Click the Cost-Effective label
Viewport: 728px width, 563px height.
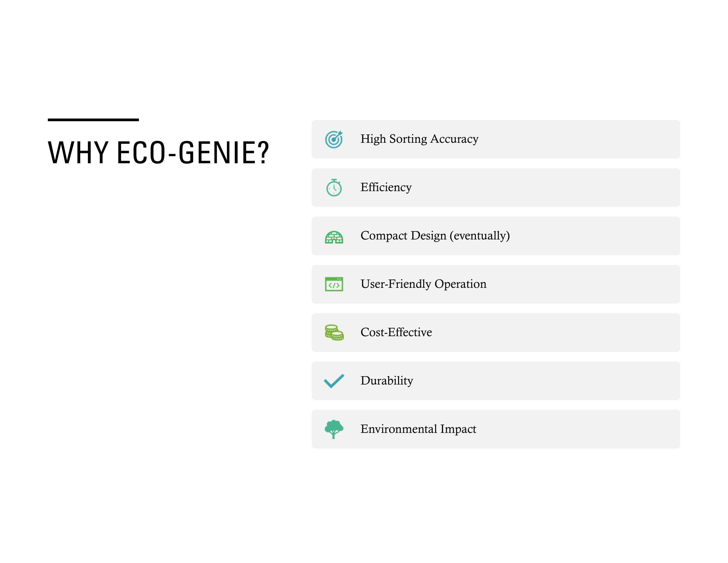pos(396,332)
